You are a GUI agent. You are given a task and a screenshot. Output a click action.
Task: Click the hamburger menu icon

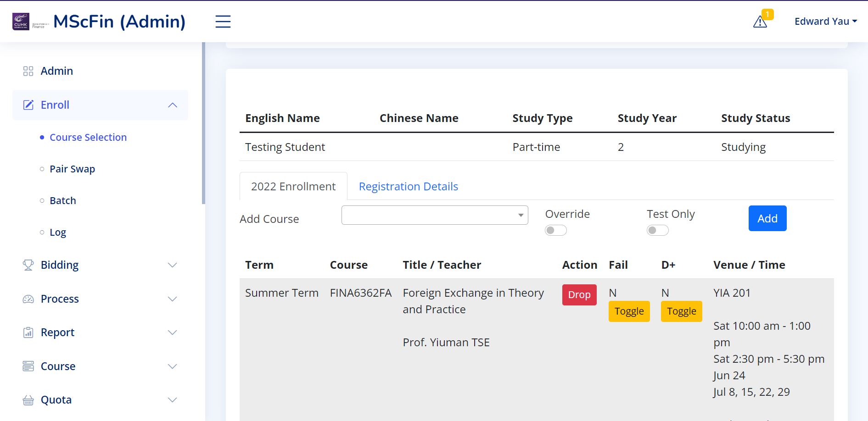pyautogui.click(x=223, y=22)
